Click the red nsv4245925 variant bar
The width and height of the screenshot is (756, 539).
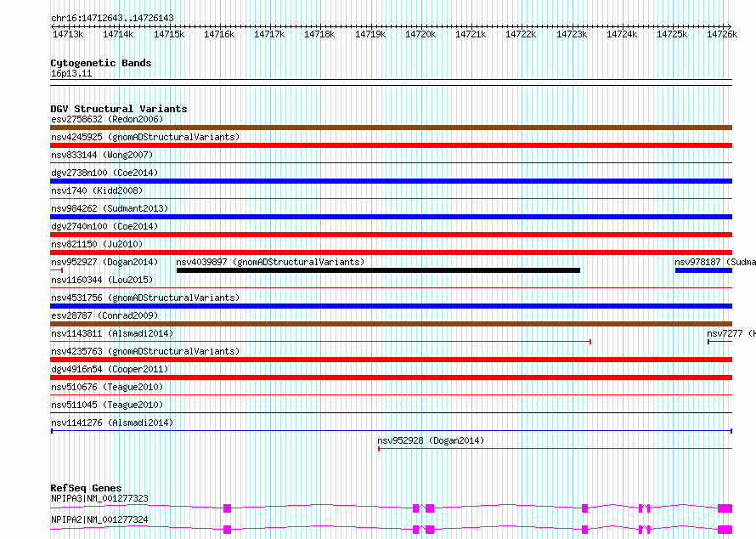point(391,145)
